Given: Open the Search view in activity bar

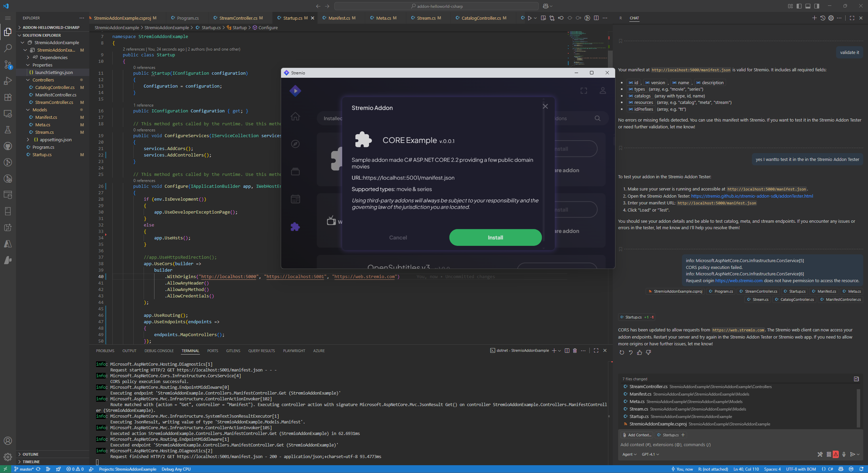Looking at the screenshot, I should click(8, 48).
